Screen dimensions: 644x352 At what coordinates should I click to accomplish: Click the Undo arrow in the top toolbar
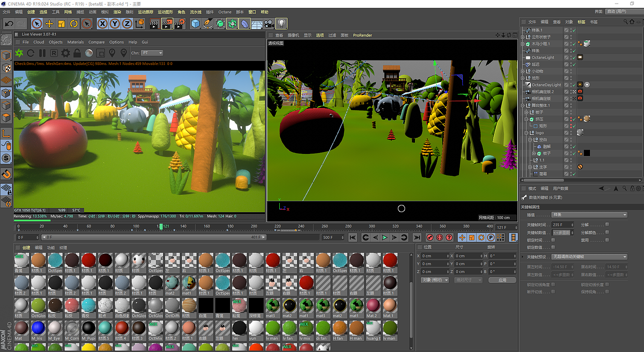pyautogui.click(x=9, y=24)
